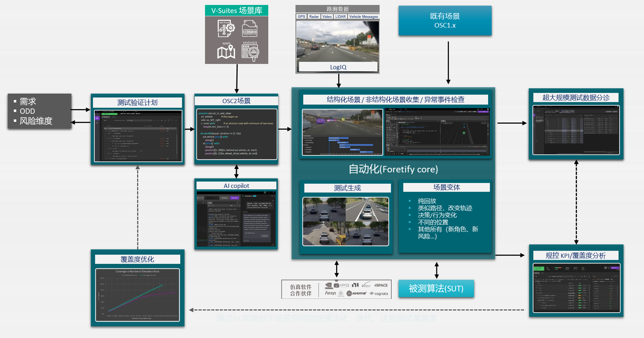Click the 超大规模测试数据分诊 title
Image resolution: width=644 pixels, height=338 pixels.
(x=576, y=98)
